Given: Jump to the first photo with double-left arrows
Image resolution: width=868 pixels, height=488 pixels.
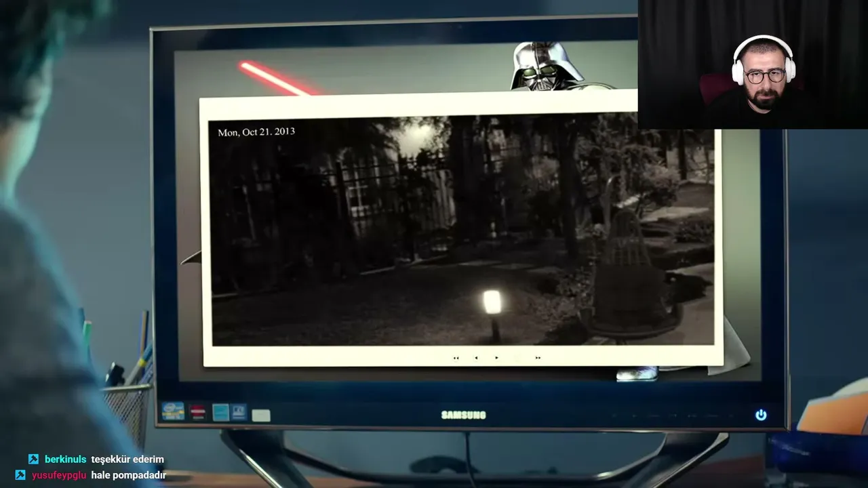Looking at the screenshot, I should coord(456,358).
